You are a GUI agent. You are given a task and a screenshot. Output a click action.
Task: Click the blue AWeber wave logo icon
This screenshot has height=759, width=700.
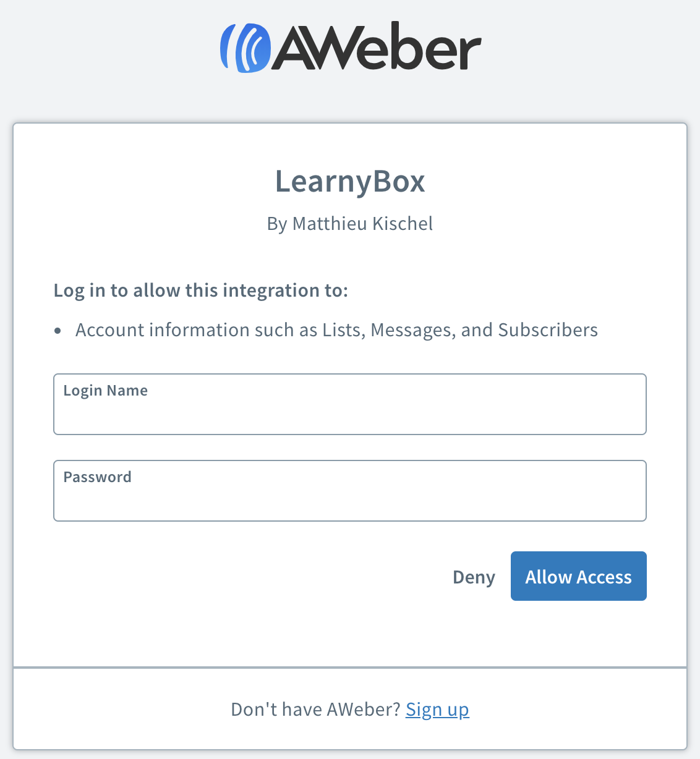[245, 48]
